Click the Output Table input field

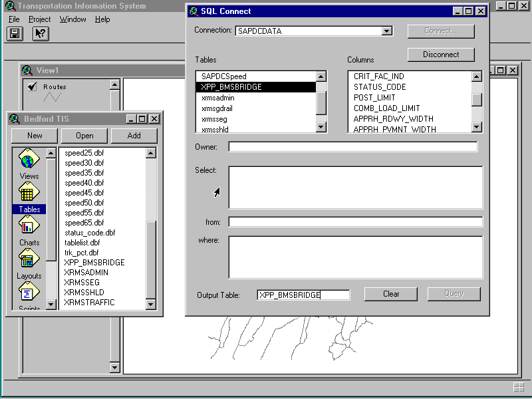303,295
